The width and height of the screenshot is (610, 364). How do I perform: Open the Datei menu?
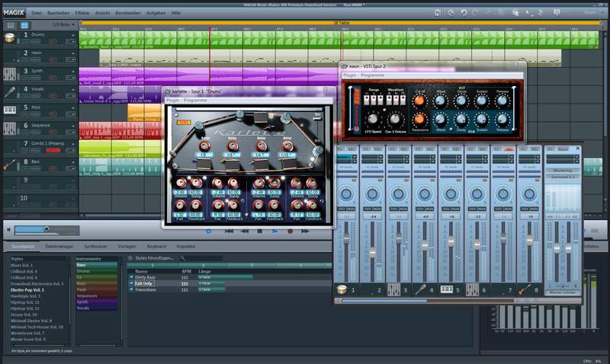coord(36,13)
